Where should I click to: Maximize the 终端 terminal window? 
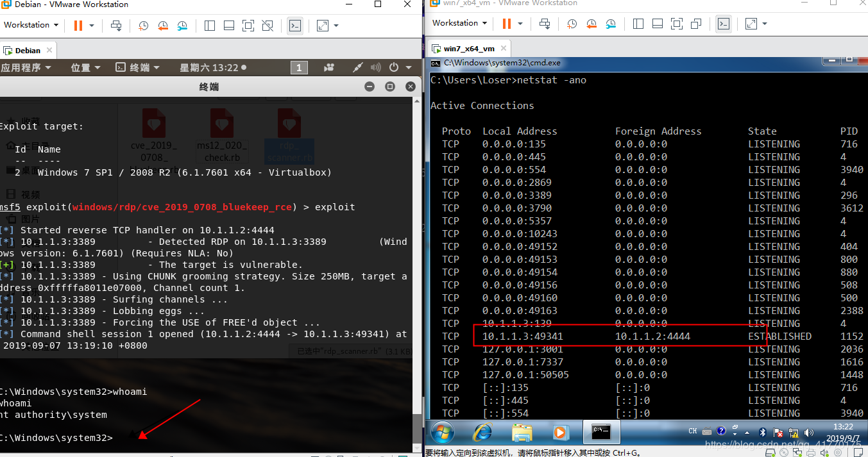tap(389, 87)
